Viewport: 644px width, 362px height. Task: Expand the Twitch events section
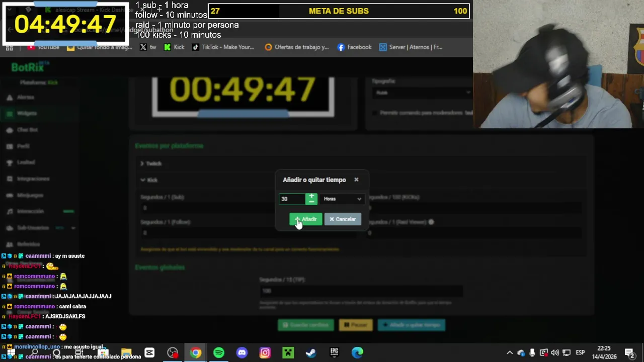(x=151, y=163)
